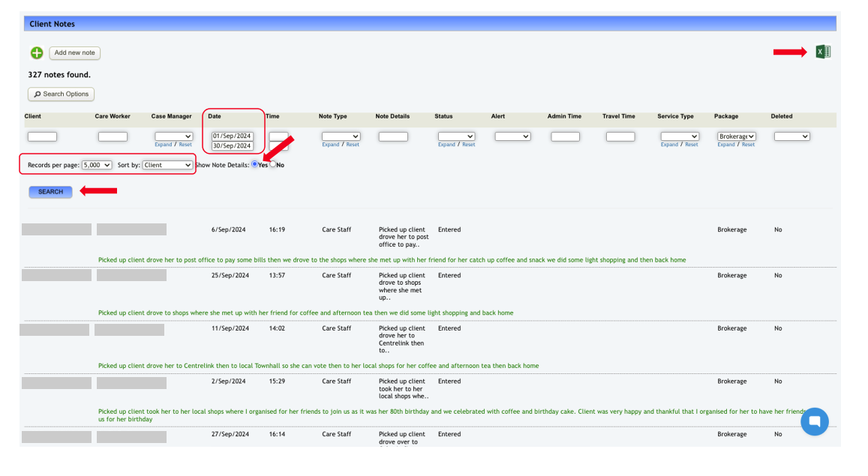
Task: Expand the Package Brokerage dropdown
Action: (x=736, y=136)
